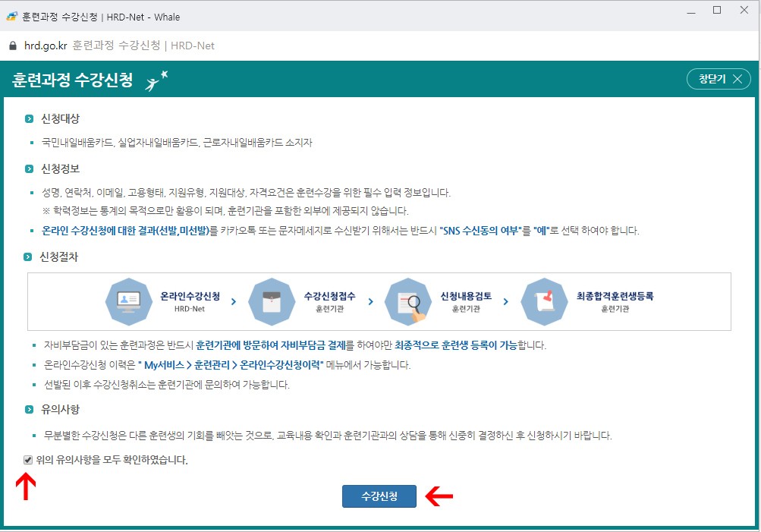Viewport: 761px width, 532px height.
Task: Maximize the Whale browser window
Action: pos(716,11)
